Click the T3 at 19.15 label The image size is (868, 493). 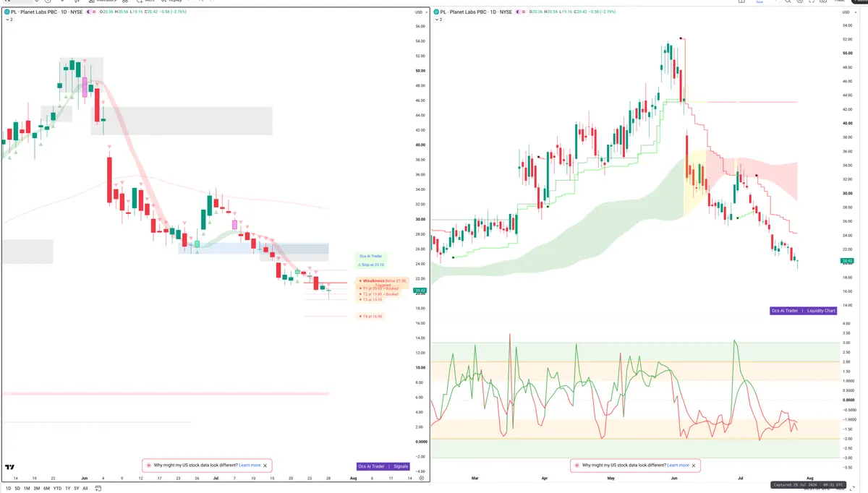point(370,300)
